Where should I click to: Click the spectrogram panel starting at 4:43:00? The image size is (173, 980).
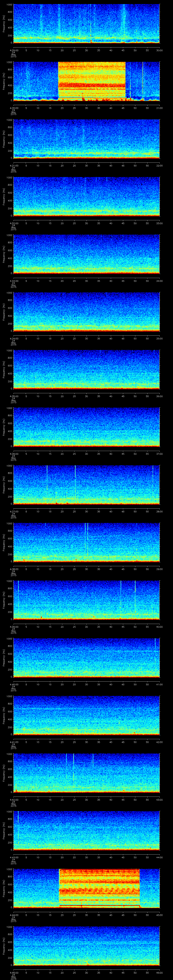click(x=86, y=831)
